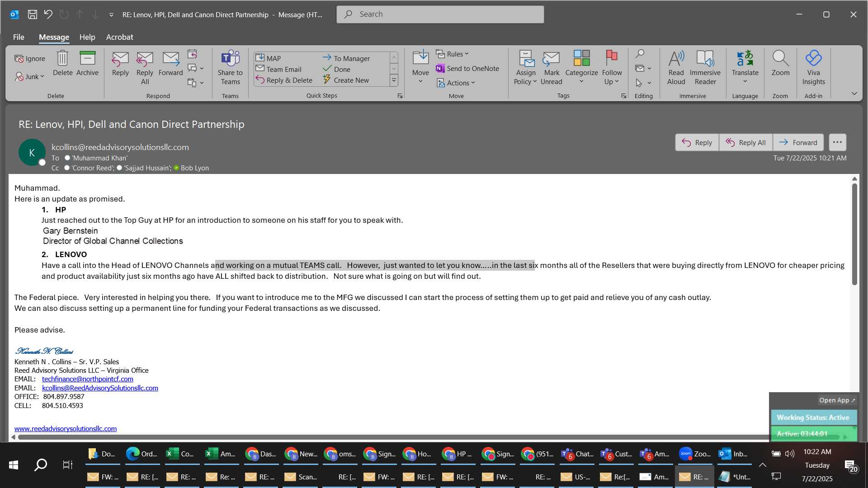Open www.reedadvisorysolutionsllc.com link
The width and height of the screenshot is (868, 488).
click(66, 428)
